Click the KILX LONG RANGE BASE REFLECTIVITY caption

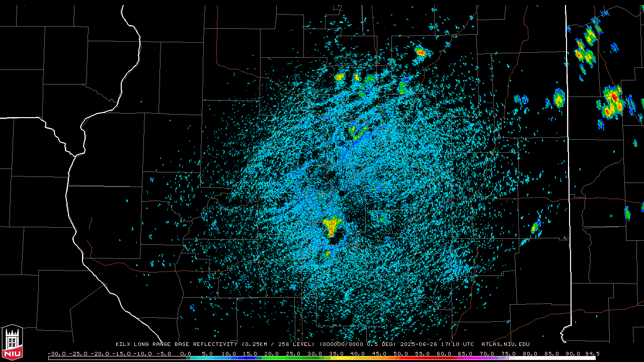[177, 344]
